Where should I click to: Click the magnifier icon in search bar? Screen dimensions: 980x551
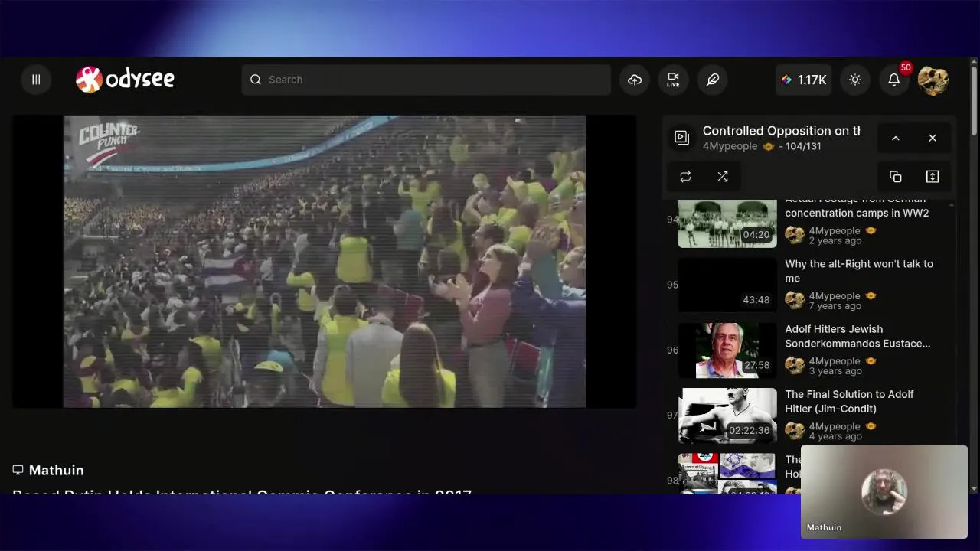(256, 80)
